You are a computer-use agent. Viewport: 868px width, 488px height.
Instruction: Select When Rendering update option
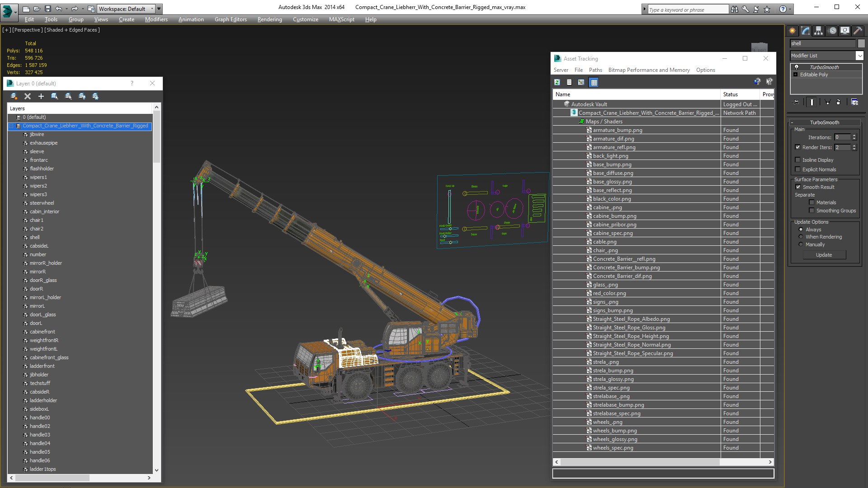[801, 237]
